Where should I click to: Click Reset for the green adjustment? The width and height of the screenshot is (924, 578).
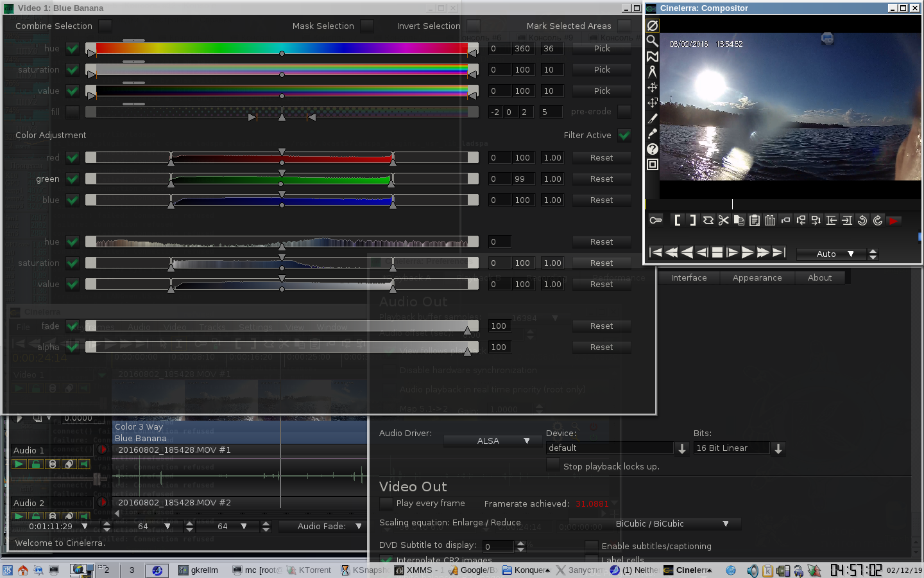(x=602, y=179)
